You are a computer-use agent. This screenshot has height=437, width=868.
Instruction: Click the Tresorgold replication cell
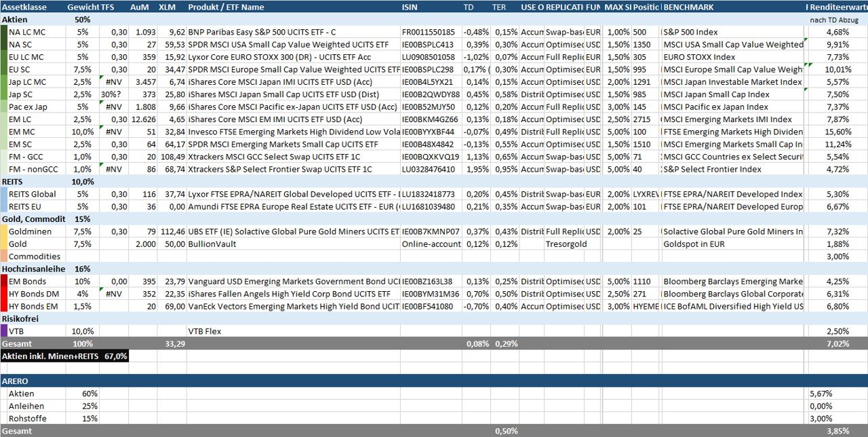(x=564, y=244)
